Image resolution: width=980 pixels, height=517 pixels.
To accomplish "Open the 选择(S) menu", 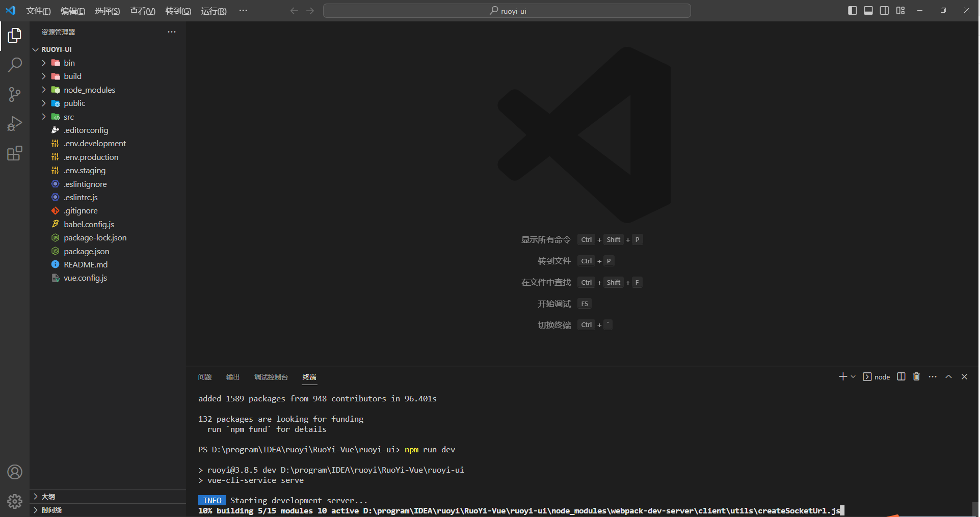I will click(x=108, y=11).
